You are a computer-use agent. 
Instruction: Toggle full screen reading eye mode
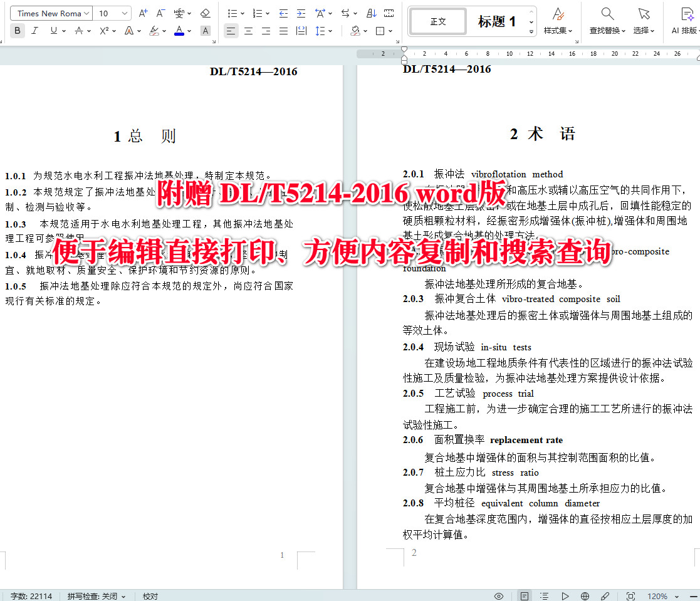point(499,596)
